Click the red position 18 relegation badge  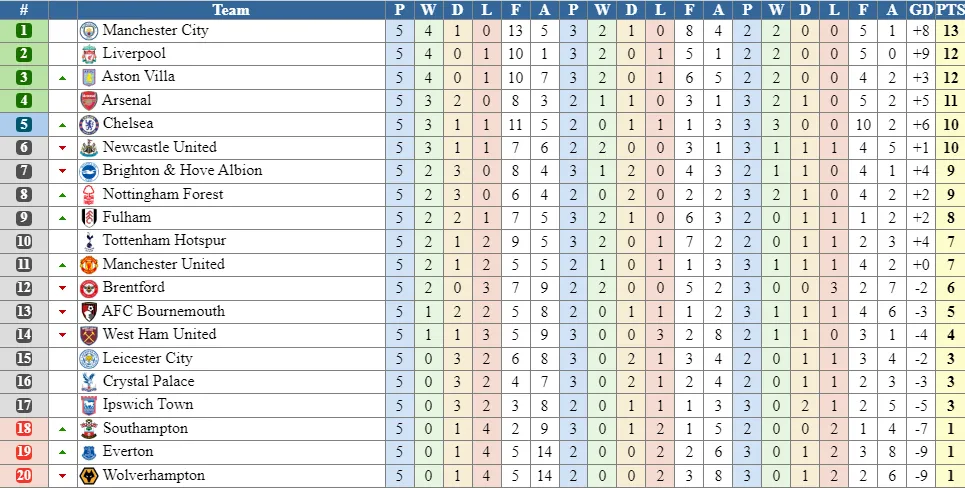coord(24,428)
